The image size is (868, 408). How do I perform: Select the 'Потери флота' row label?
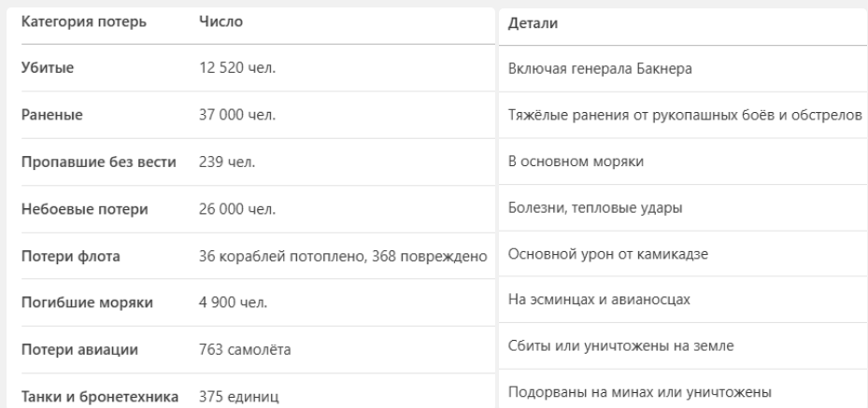(70, 257)
